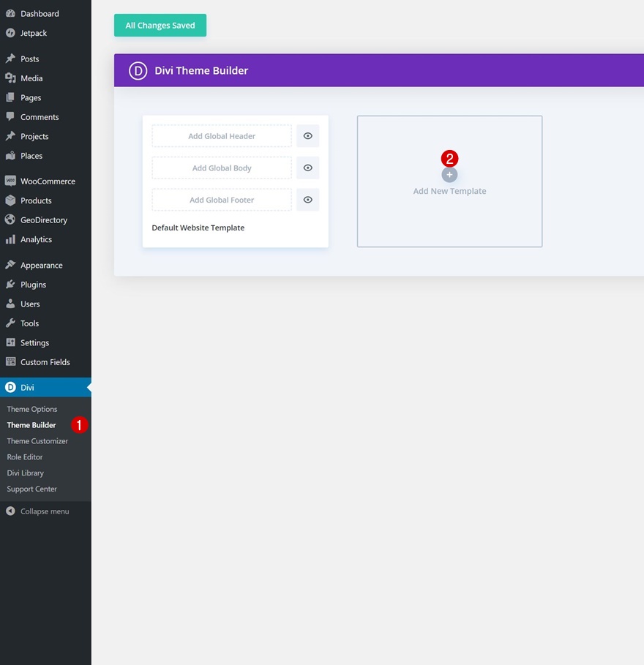This screenshot has width=644, height=665.
Task: Click the plus icon for Add New Template
Action: point(449,175)
